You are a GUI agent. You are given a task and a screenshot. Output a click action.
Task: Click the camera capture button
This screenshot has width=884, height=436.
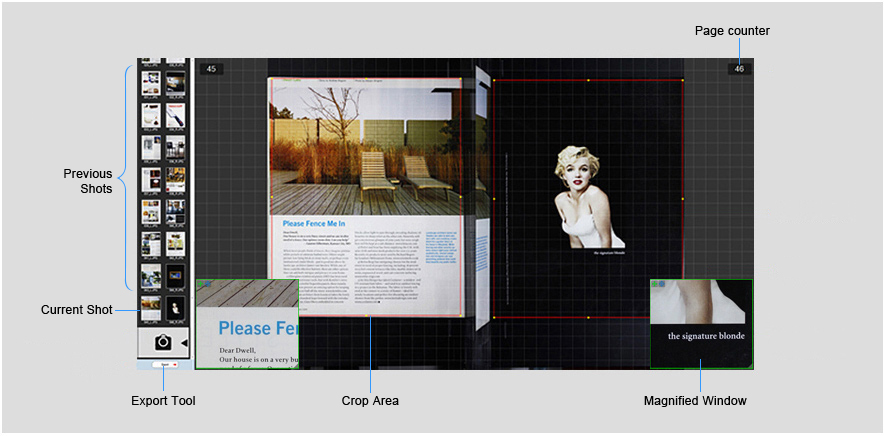pyautogui.click(x=163, y=342)
